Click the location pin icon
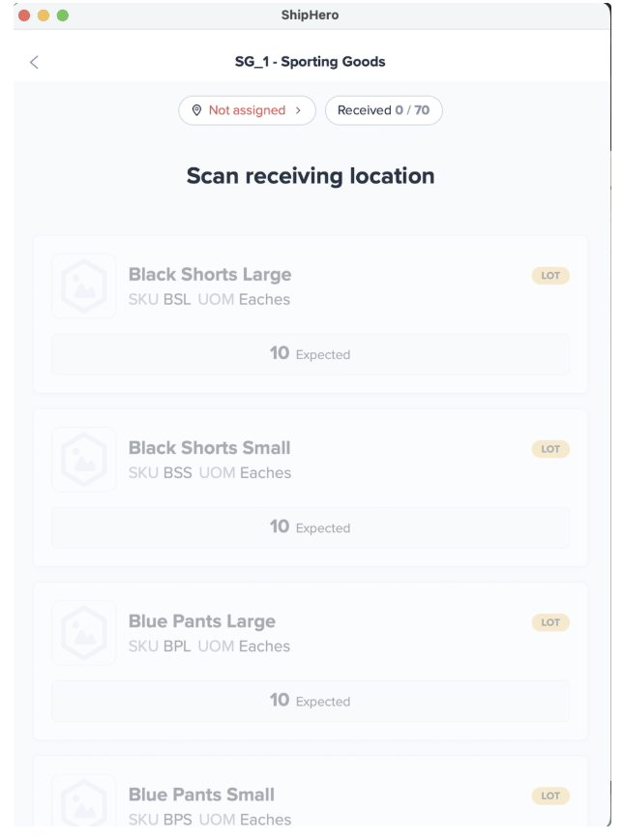Viewport: 623px width, 840px height. pos(197,110)
